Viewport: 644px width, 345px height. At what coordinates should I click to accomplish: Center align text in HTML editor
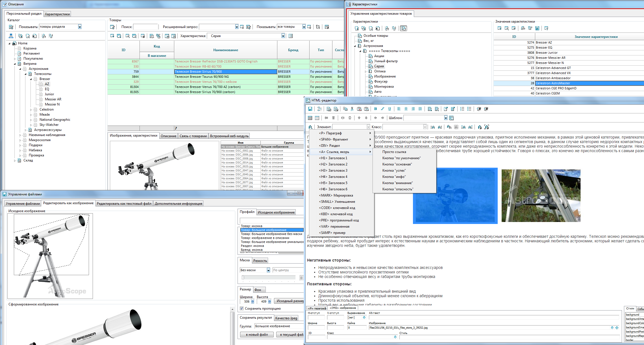point(406,109)
